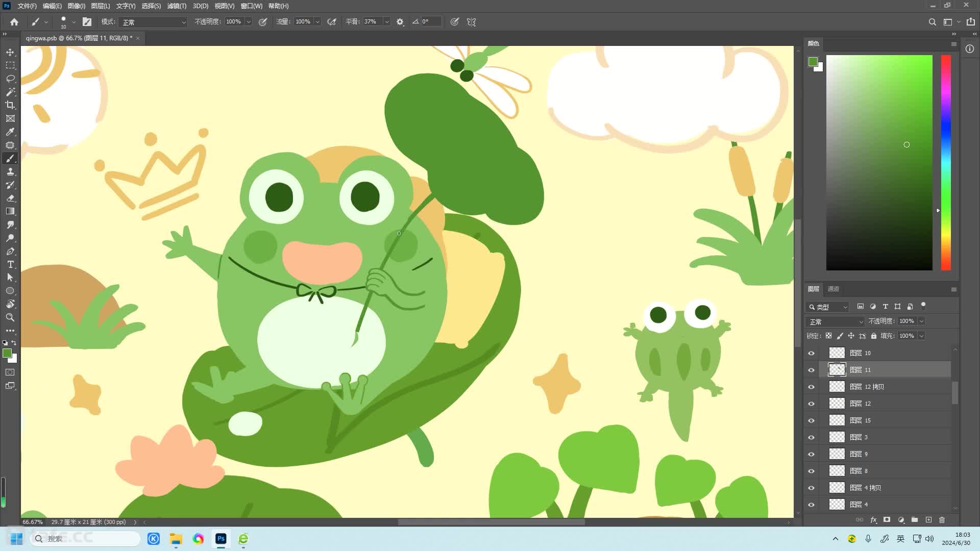Select the Rectangular Marquee tool
This screenshot has height=551, width=980.
pyautogui.click(x=10, y=65)
